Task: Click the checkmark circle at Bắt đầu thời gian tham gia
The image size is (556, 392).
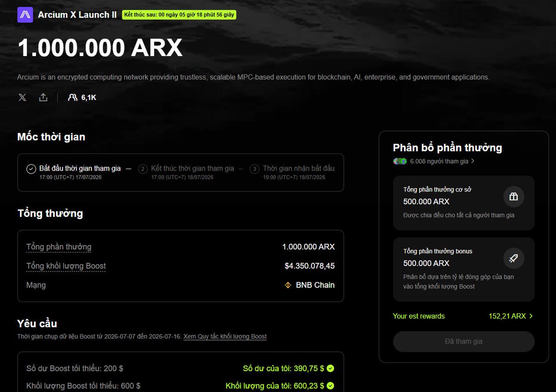Action: tap(31, 169)
